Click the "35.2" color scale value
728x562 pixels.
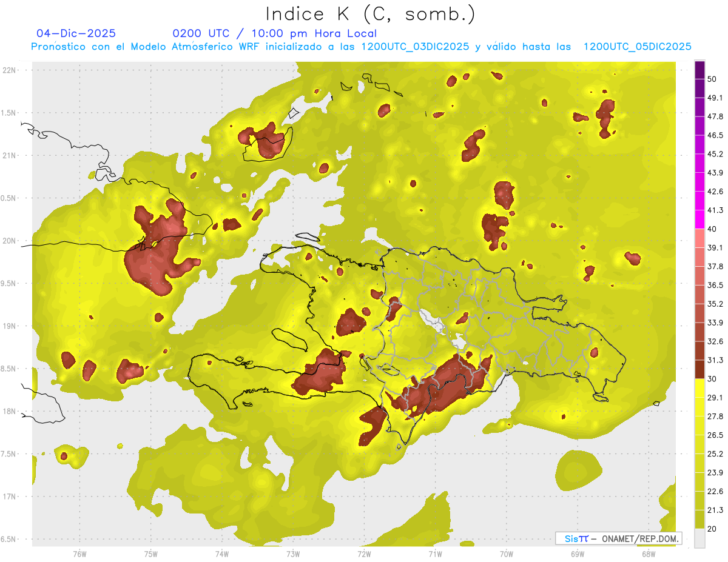pos(715,304)
